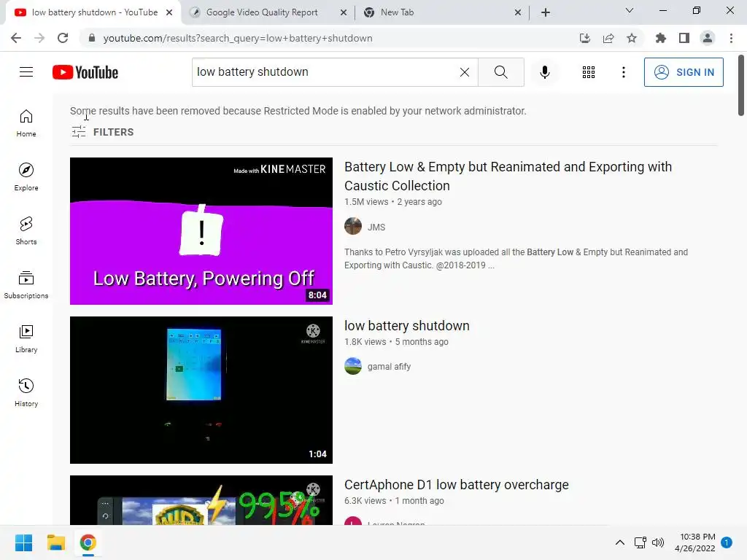Open the network status tray icon
The width and height of the screenshot is (747, 560).
point(640,542)
